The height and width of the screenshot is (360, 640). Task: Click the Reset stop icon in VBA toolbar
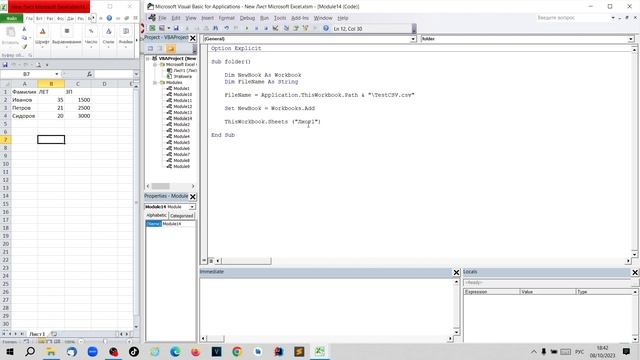(266, 28)
